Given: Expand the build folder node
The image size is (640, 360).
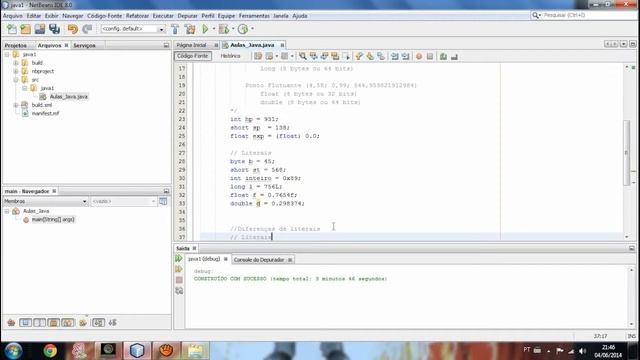Looking at the screenshot, I should point(16,63).
